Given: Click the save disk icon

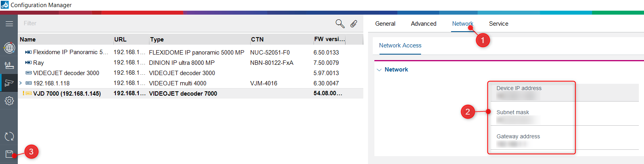Looking at the screenshot, I should pyautogui.click(x=9, y=154).
